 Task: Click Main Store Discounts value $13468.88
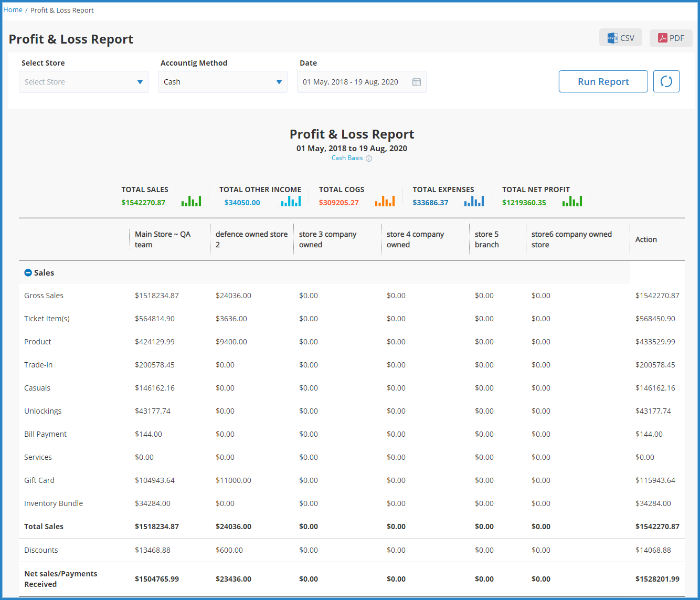point(153,550)
